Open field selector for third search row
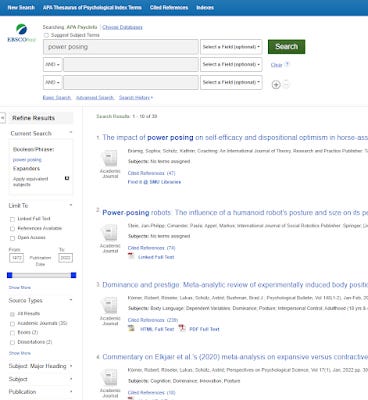This screenshot has height=400, width=368. pyautogui.click(x=231, y=82)
